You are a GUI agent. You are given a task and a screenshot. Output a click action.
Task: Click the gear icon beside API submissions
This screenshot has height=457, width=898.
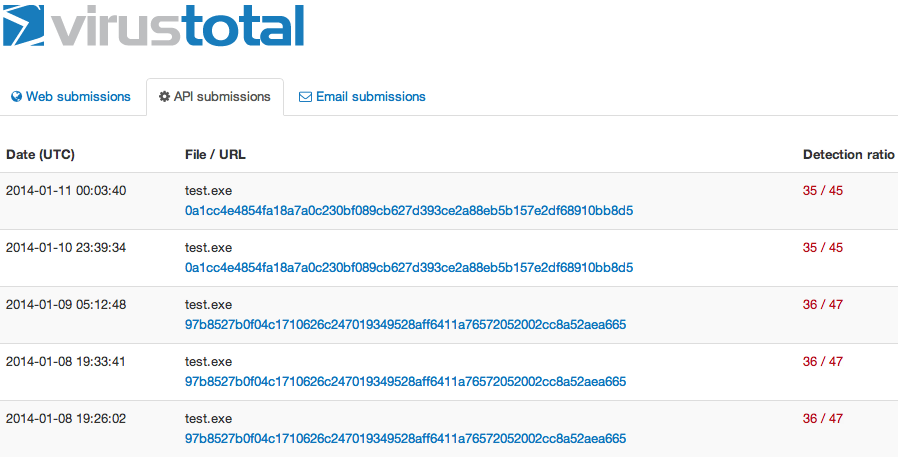(x=164, y=97)
